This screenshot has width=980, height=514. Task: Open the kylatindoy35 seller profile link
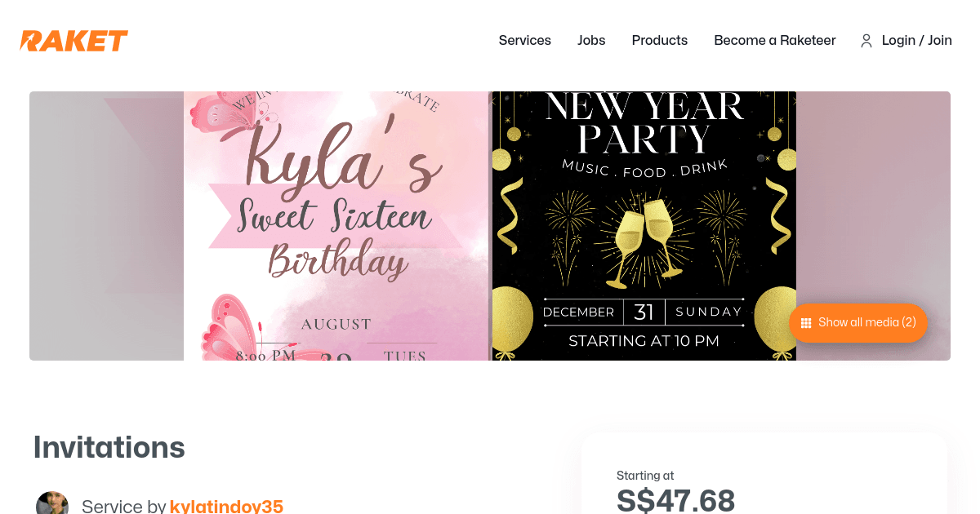tap(226, 506)
